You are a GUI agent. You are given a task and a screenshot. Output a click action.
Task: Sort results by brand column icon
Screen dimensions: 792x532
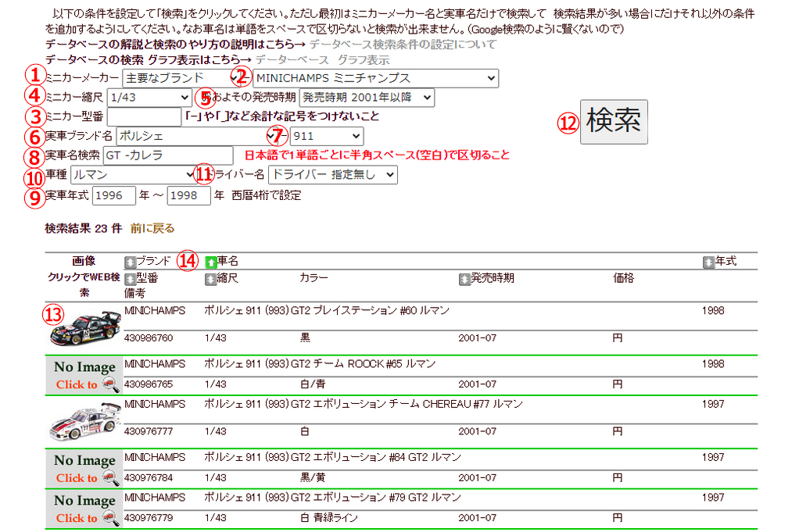pos(131,262)
